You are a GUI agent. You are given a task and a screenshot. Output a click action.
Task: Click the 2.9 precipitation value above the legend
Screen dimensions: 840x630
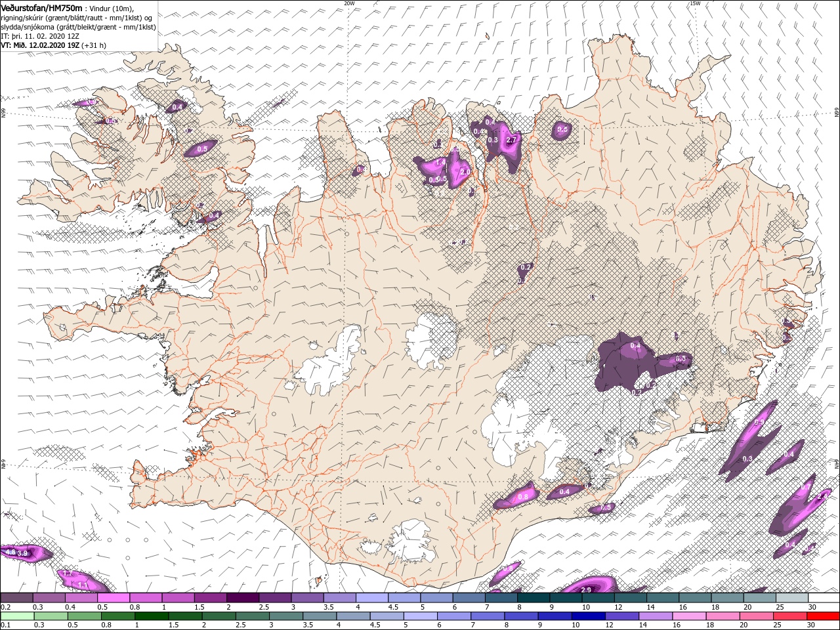587,590
